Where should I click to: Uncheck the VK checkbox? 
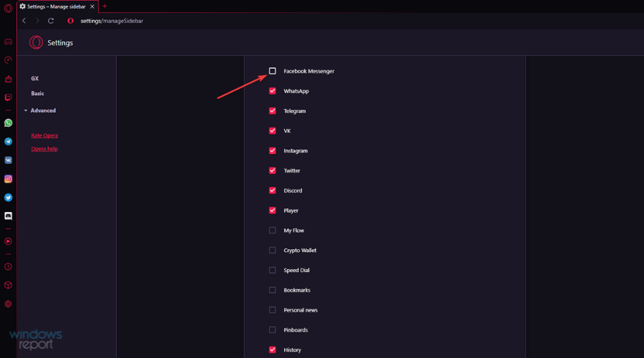[x=273, y=131]
